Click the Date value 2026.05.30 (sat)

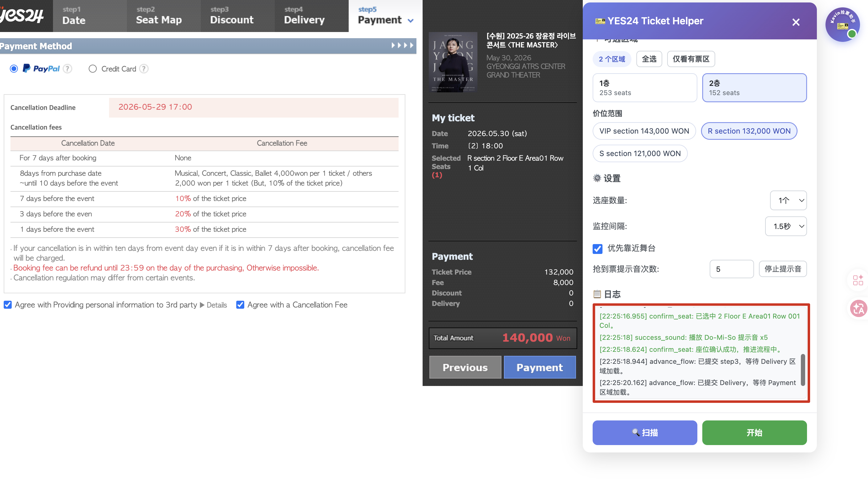coord(497,133)
